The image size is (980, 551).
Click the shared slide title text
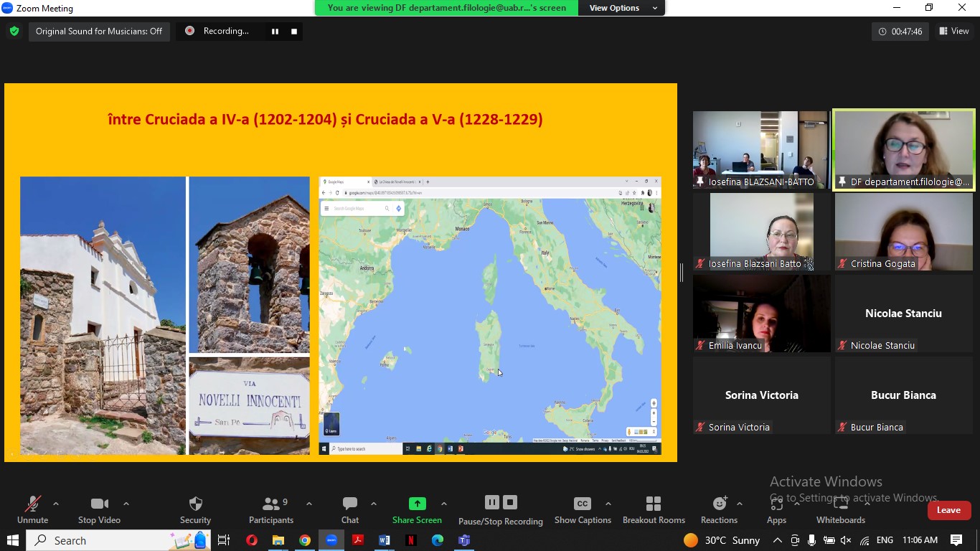[325, 119]
